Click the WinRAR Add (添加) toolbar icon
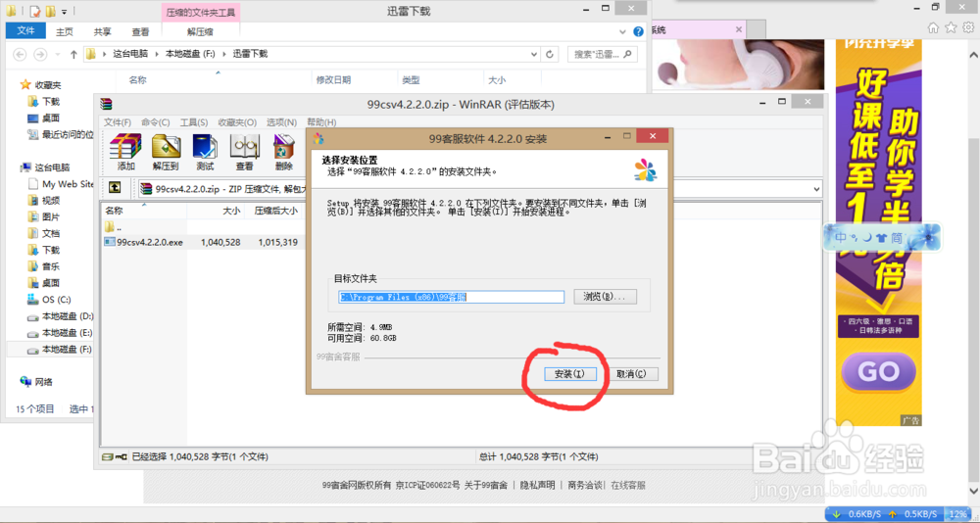The image size is (980, 523). coord(125,152)
